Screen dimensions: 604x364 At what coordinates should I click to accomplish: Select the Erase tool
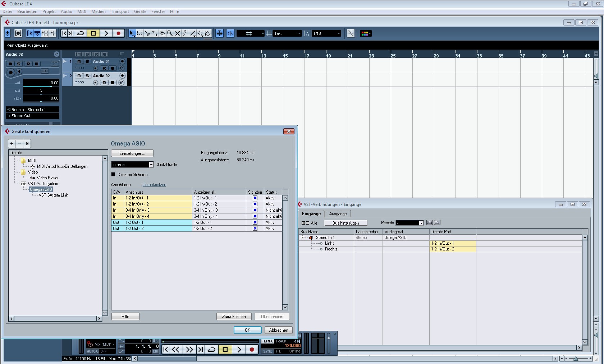[162, 33]
